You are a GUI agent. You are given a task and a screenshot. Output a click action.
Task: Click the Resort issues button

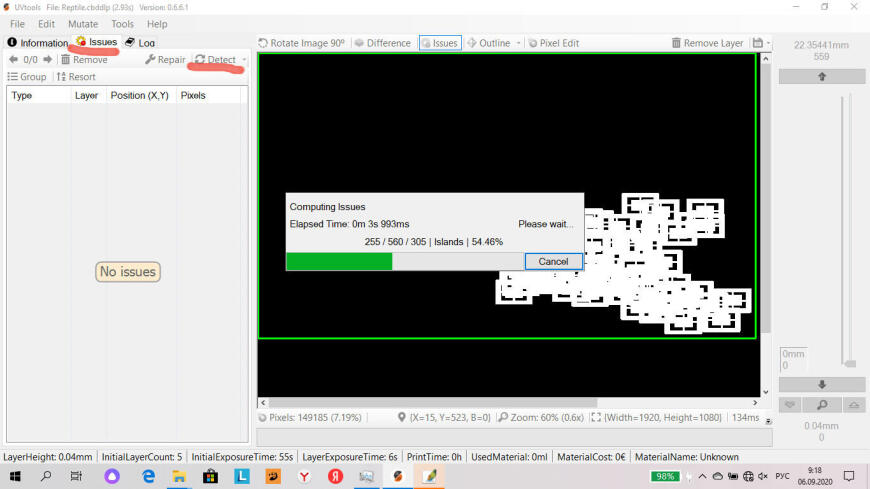[76, 77]
